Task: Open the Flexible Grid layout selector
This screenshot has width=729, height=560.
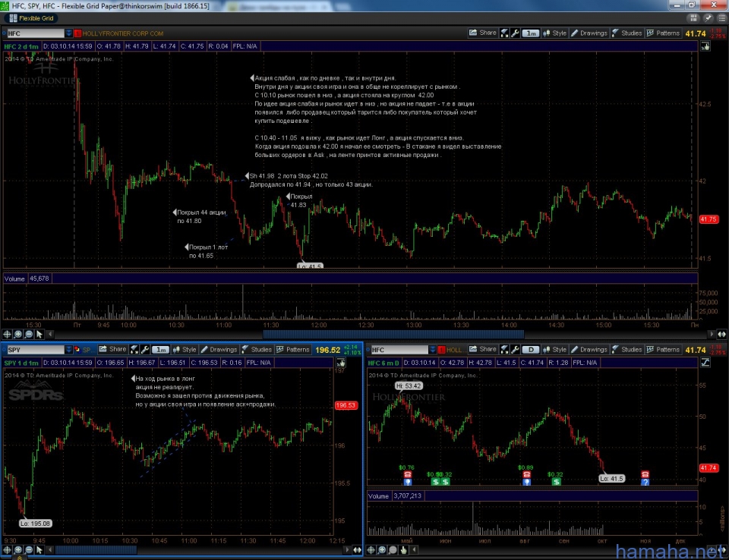Action: [32, 18]
